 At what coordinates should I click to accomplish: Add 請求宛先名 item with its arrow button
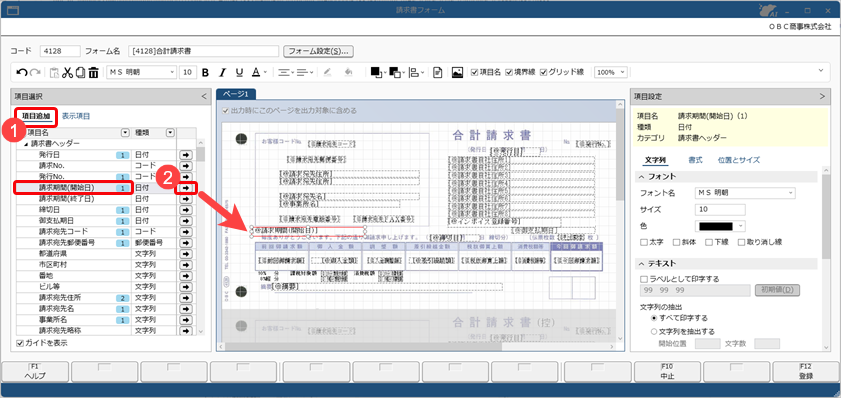coord(186,309)
